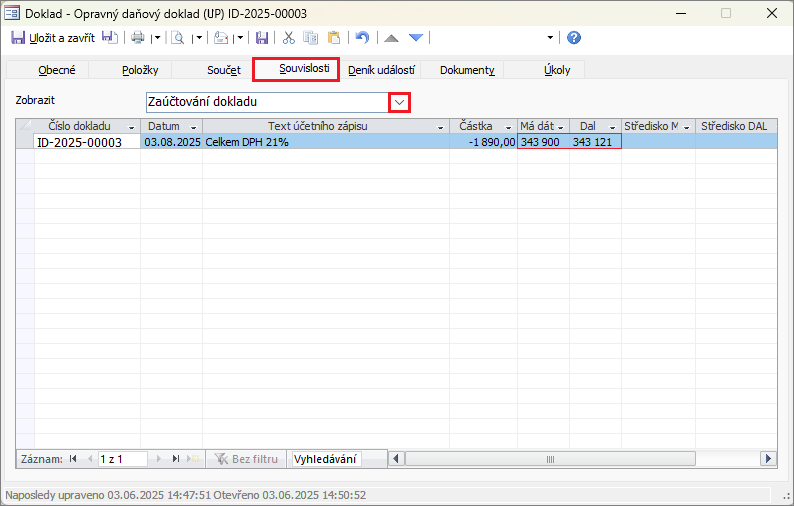794x506 pixels.
Task: Go to next record navigation icon
Action: pos(158,459)
